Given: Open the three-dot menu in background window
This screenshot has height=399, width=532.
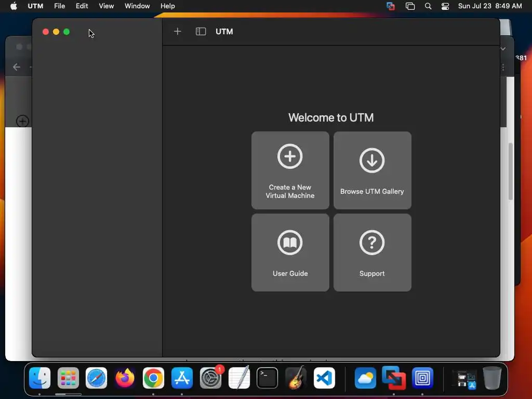Looking at the screenshot, I should (503, 68).
